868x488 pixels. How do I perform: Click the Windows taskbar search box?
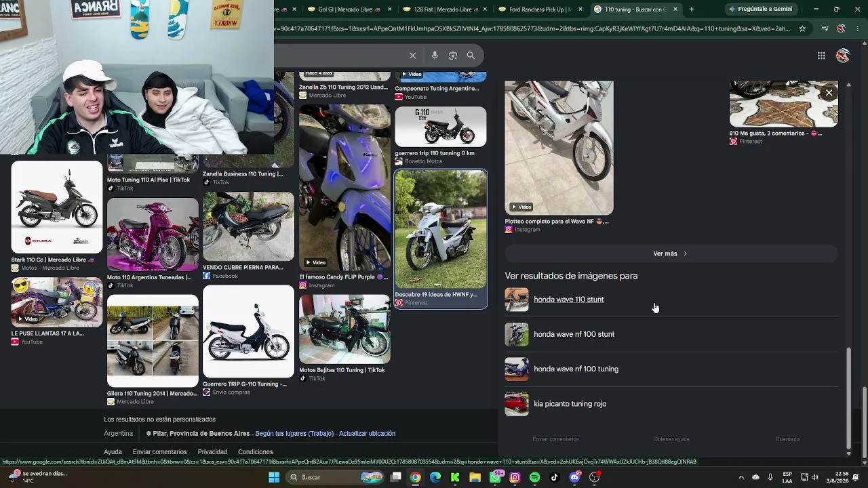(x=336, y=477)
